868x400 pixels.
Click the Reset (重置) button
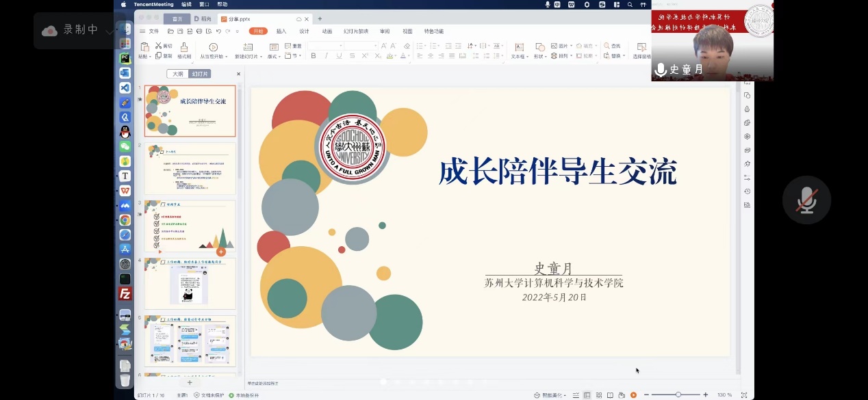coord(293,46)
